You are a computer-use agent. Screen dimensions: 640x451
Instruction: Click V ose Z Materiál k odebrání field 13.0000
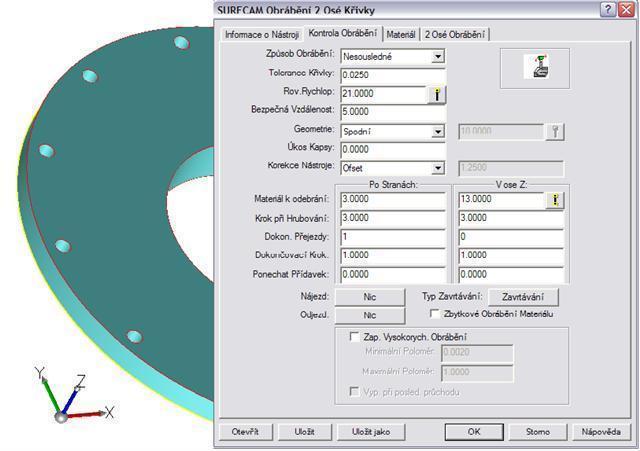pos(502,199)
